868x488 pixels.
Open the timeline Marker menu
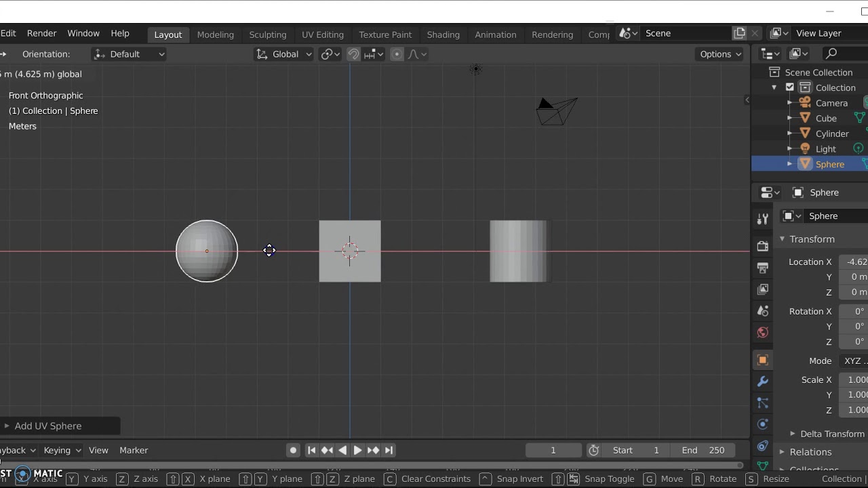pyautogui.click(x=134, y=450)
